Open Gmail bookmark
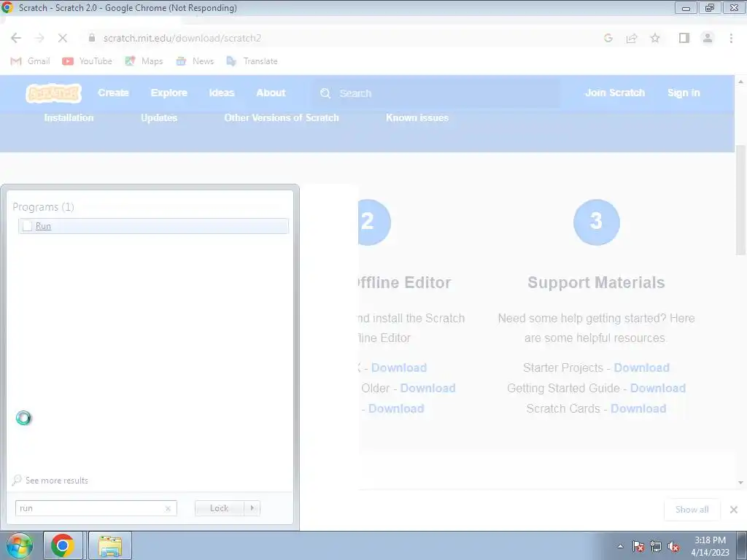This screenshot has width=747, height=560. click(x=30, y=61)
